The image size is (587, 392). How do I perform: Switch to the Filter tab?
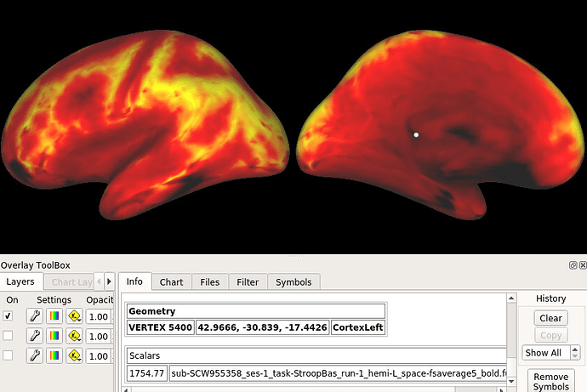coord(248,281)
